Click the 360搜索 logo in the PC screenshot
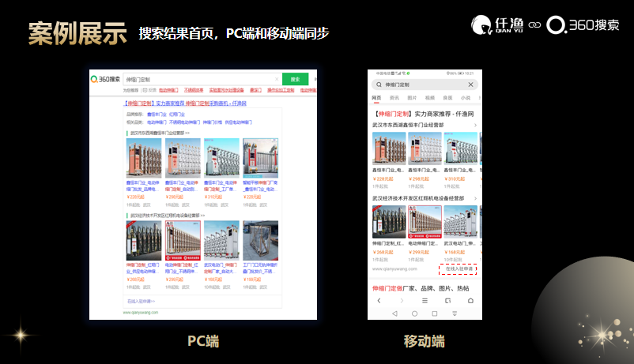The height and width of the screenshot is (364, 634). point(105,79)
